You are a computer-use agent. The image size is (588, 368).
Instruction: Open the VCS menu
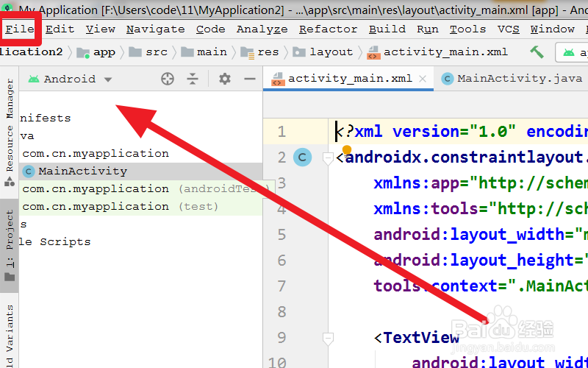point(509,29)
